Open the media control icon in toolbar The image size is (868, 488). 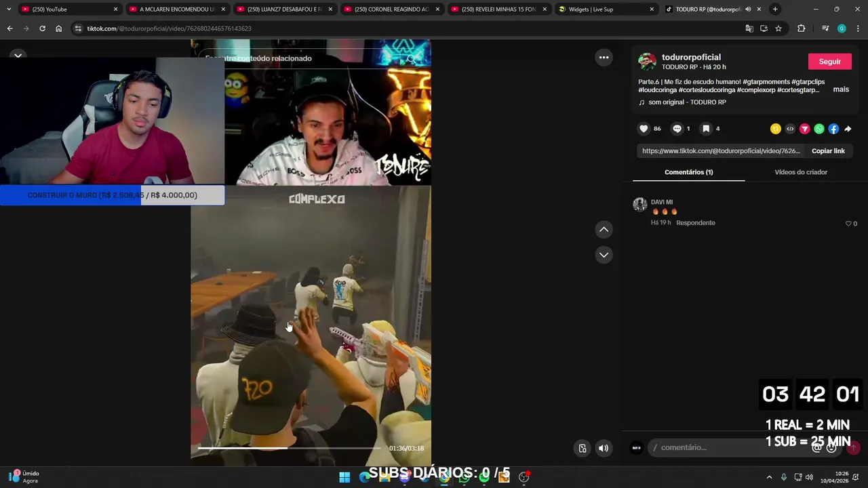coord(825,28)
